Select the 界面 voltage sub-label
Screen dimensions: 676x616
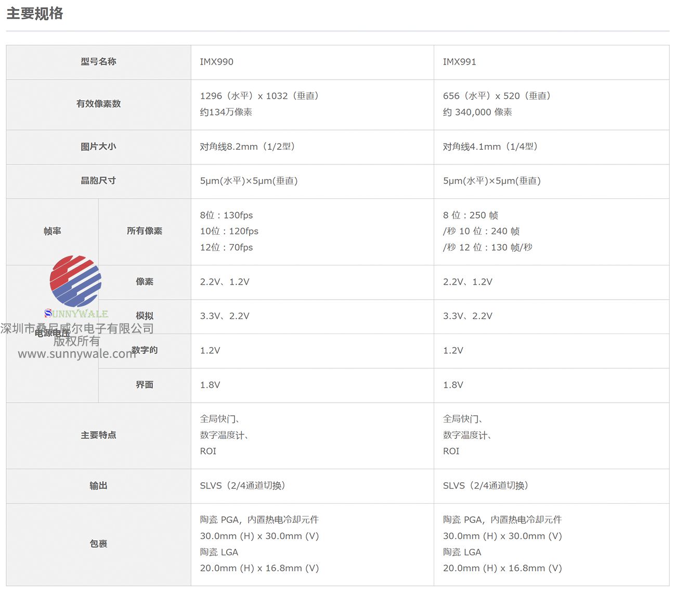145,385
